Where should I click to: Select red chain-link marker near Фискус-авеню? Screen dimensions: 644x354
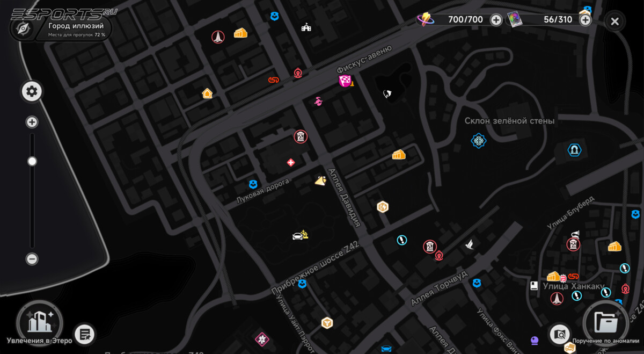tap(274, 80)
